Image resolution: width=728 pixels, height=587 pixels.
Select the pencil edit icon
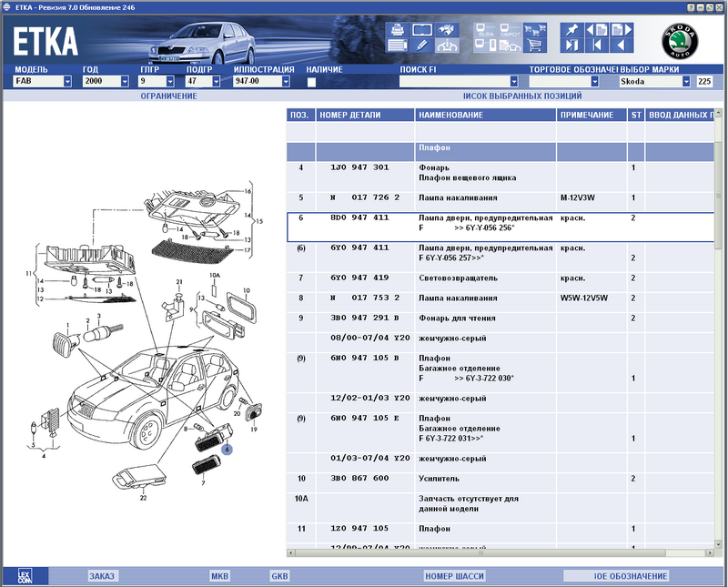pyautogui.click(x=422, y=46)
